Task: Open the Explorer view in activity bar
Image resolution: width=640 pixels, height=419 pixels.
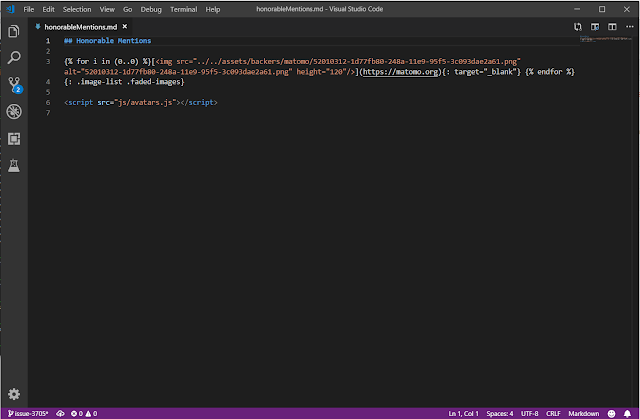Action: pos(14,31)
